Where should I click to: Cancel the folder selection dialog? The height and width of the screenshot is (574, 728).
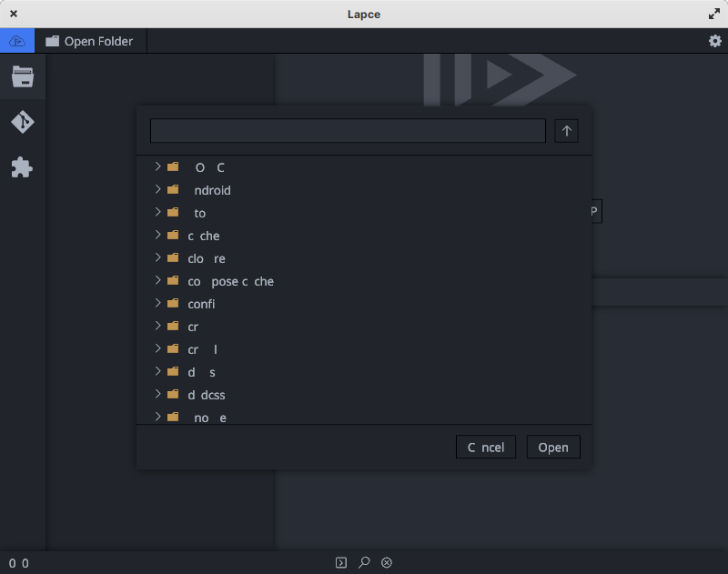(x=485, y=447)
